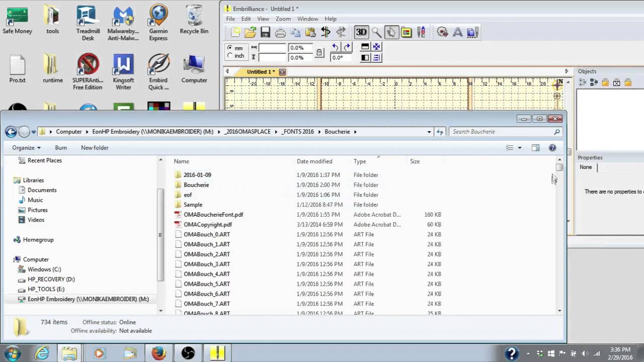The image size is (644, 362).
Task: Save the design using the floppy disk icon
Action: (x=265, y=33)
